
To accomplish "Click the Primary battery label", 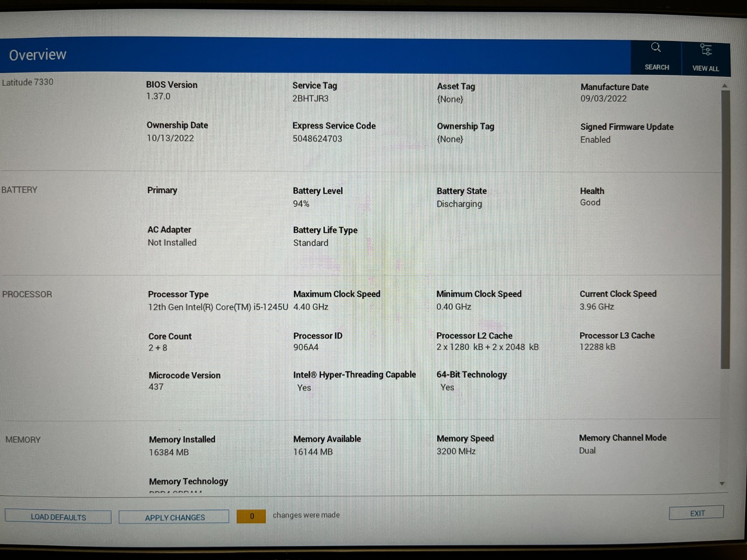I will tap(162, 190).
